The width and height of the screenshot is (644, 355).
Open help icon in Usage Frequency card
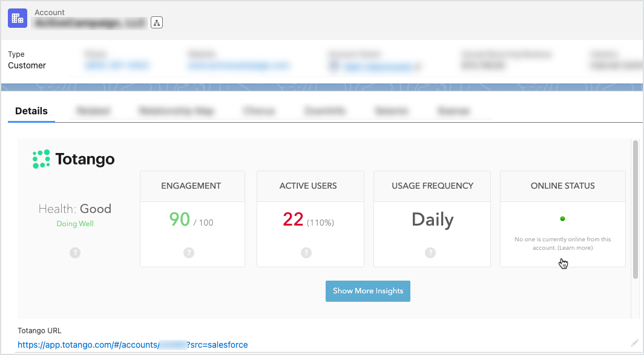tap(430, 253)
